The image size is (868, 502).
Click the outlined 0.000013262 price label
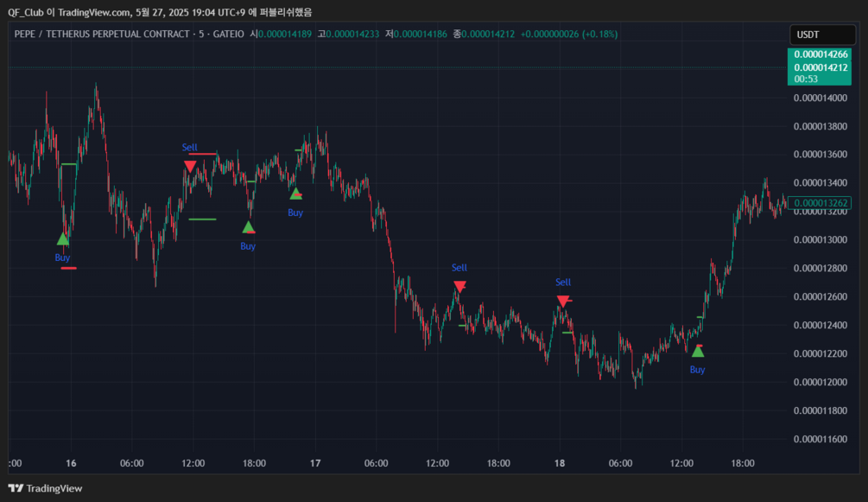click(x=820, y=203)
